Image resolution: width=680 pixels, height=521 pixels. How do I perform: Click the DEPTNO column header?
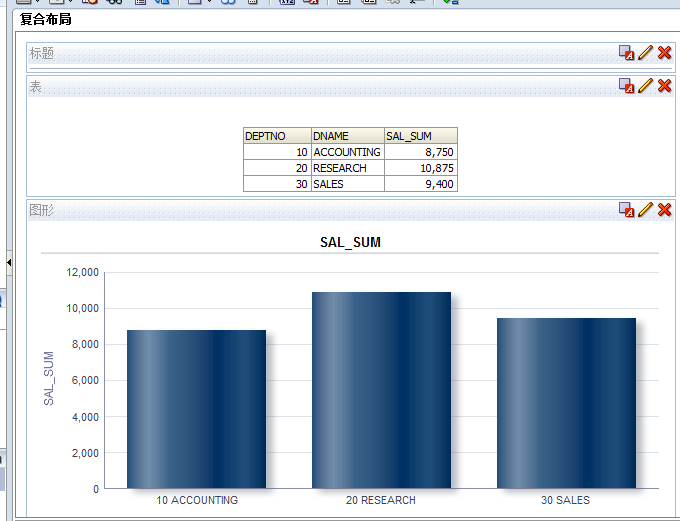point(277,136)
